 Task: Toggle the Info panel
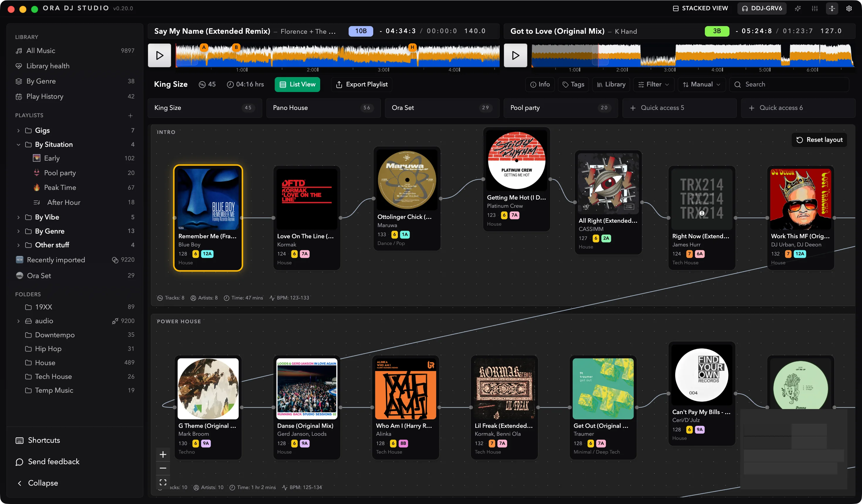point(540,84)
